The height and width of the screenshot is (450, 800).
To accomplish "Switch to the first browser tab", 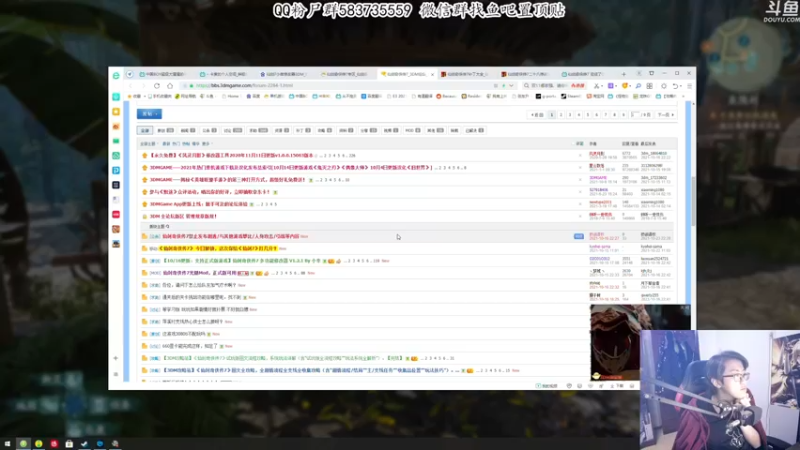I will [x=163, y=74].
